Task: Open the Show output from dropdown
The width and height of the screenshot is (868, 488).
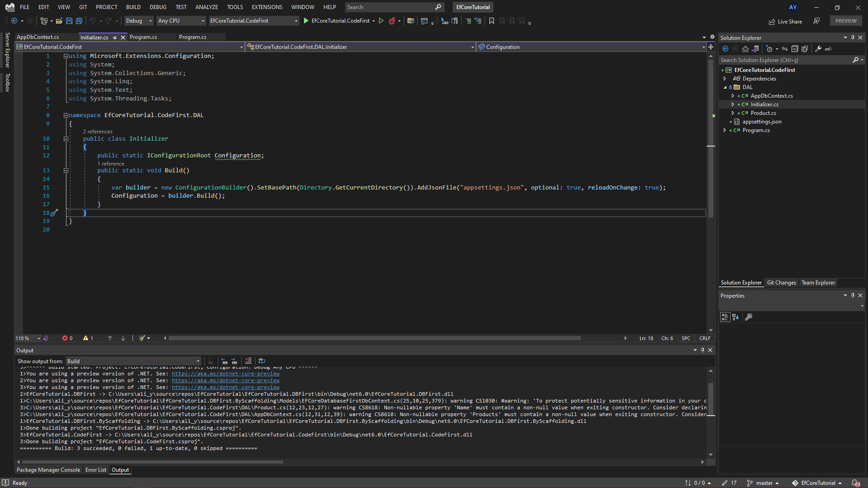Action: click(133, 361)
